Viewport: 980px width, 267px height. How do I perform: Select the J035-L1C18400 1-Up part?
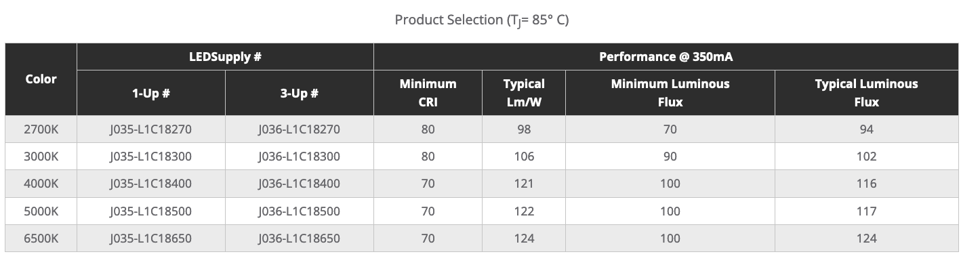pos(150,184)
